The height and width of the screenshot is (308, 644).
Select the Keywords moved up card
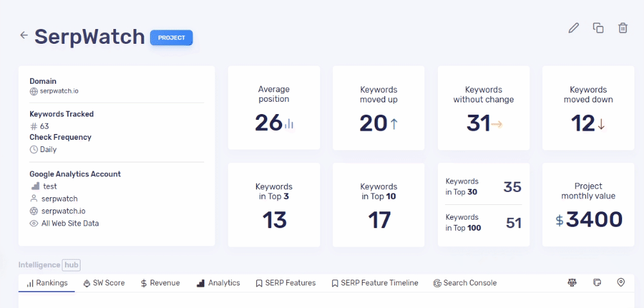point(379,108)
